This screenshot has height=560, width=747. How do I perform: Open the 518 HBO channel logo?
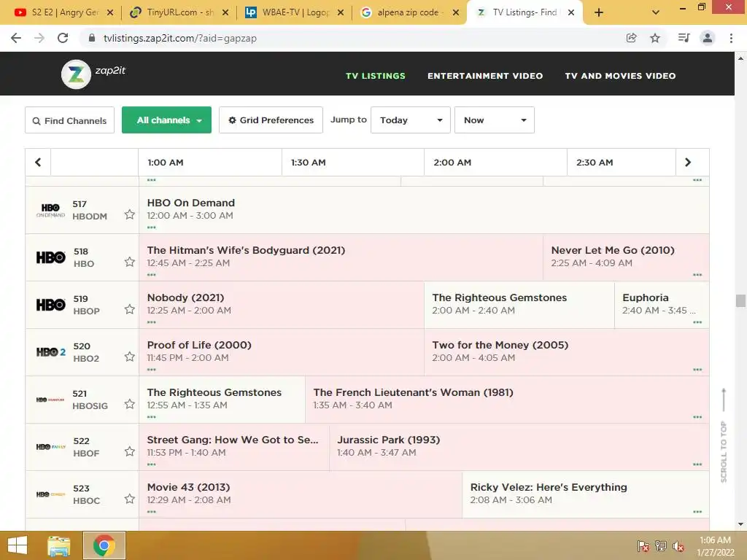[50, 257]
